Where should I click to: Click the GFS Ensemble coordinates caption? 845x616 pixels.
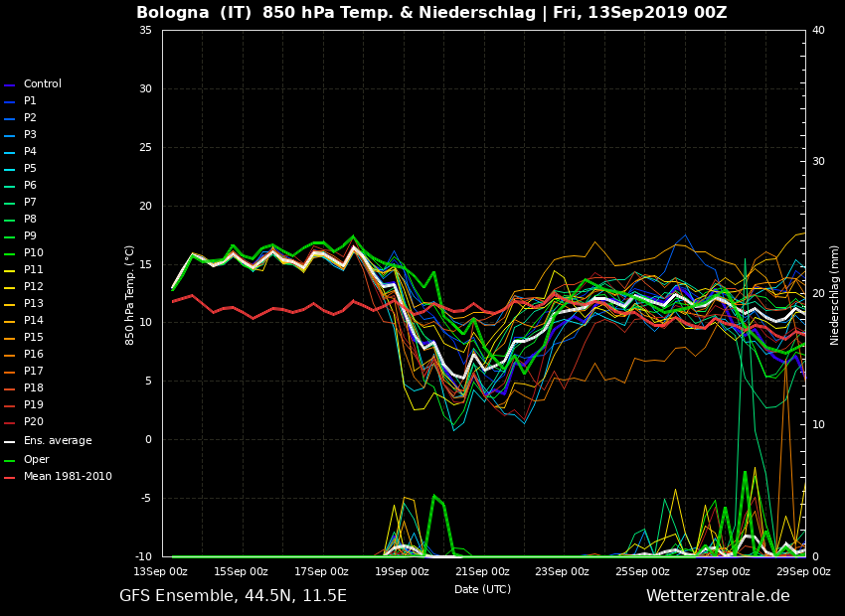[233, 596]
